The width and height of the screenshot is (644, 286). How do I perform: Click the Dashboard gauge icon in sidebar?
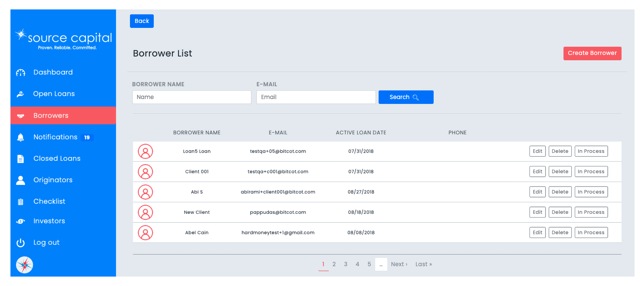click(20, 73)
